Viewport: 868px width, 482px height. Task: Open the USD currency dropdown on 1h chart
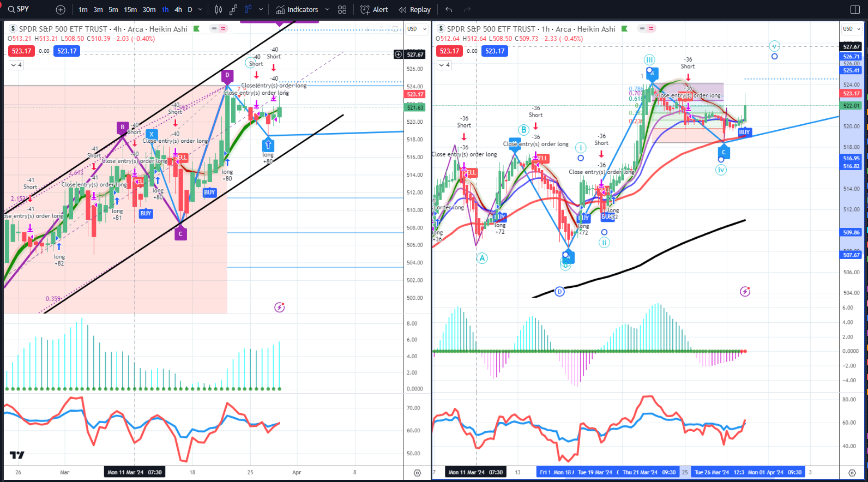pyautogui.click(x=851, y=29)
